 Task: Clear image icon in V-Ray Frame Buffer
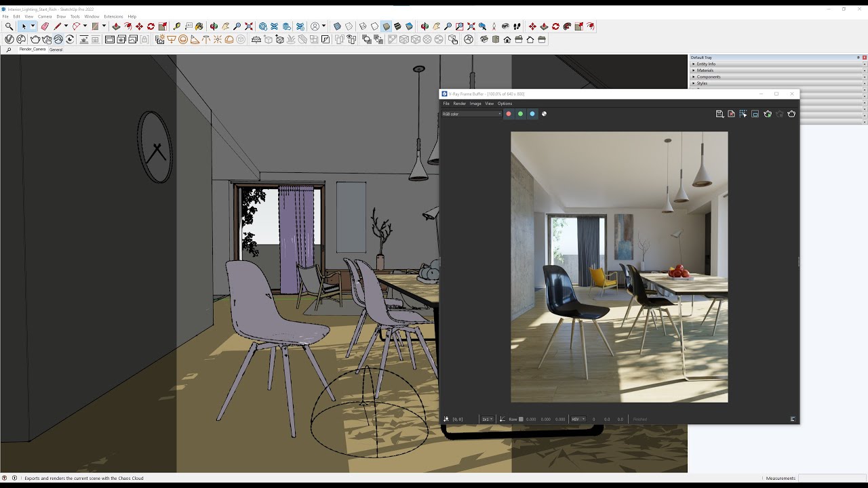coord(731,114)
